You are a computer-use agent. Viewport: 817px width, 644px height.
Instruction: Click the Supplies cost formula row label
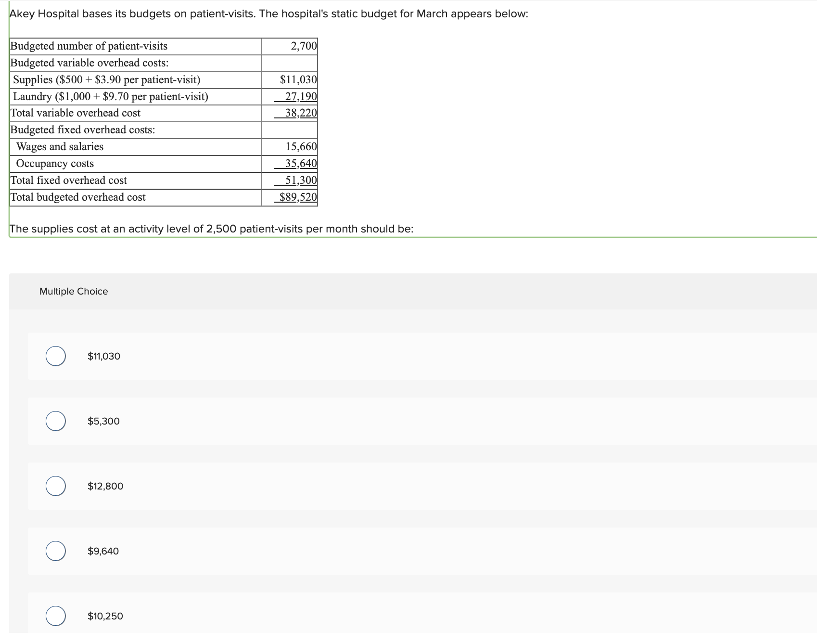106,80
